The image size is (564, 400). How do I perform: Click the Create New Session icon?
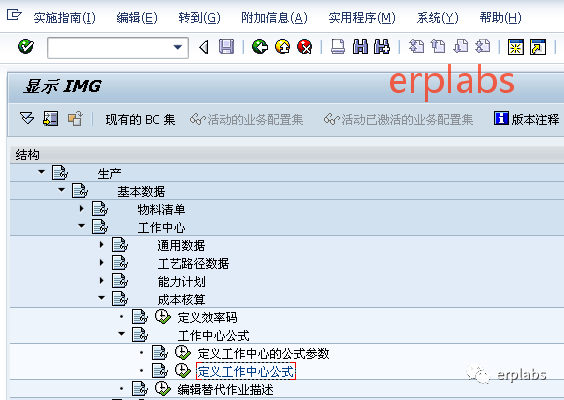point(515,47)
